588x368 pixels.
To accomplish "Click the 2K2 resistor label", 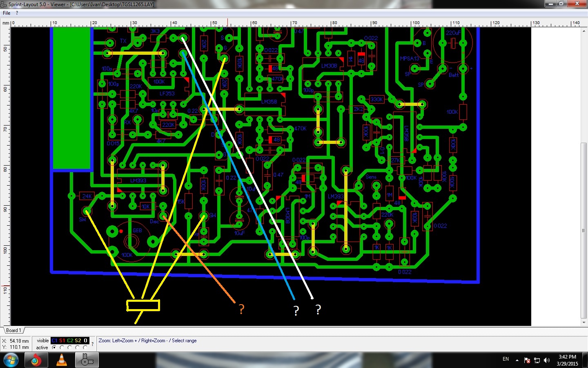I will [x=359, y=109].
